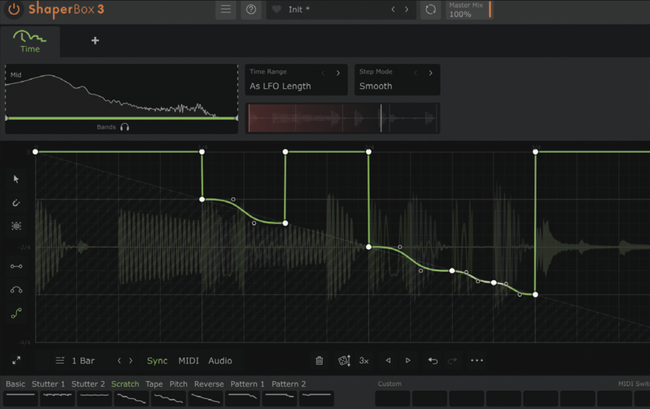Switch to Stutter 2 preset category
This screenshot has height=409, width=650.
(x=88, y=384)
